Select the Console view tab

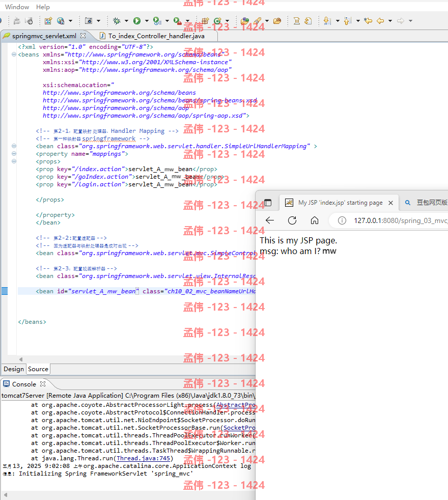click(24, 384)
